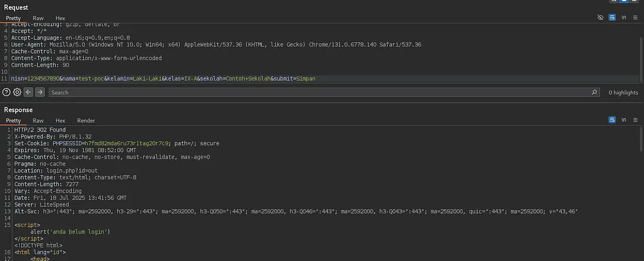Click the 'Vary: Accept-Encoding' header

[x=48, y=191]
